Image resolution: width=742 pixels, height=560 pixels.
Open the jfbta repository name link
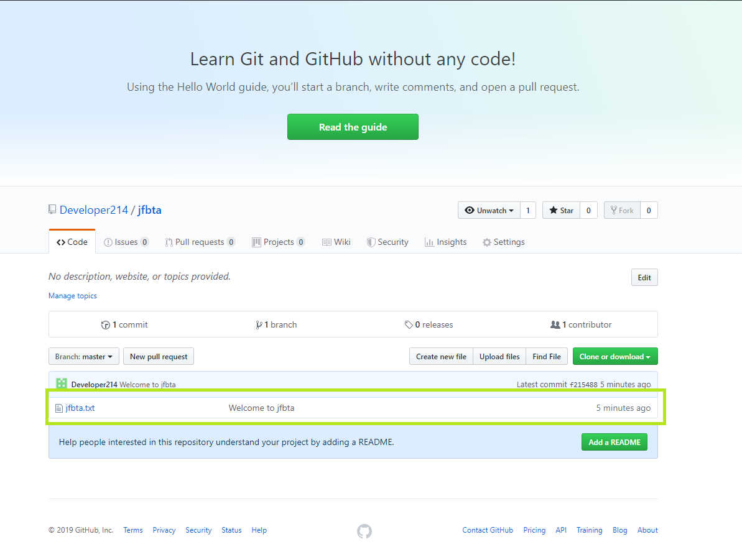click(x=149, y=210)
